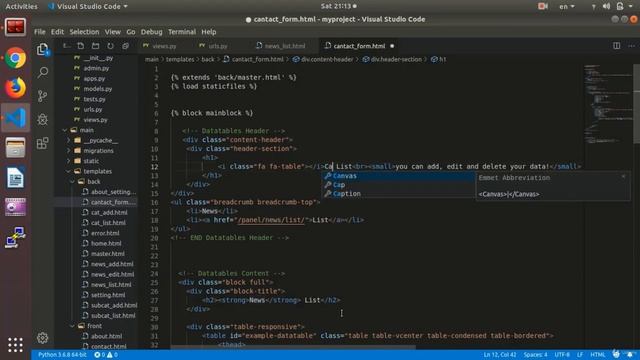Open the Manage gear in activity bar

tap(42, 338)
